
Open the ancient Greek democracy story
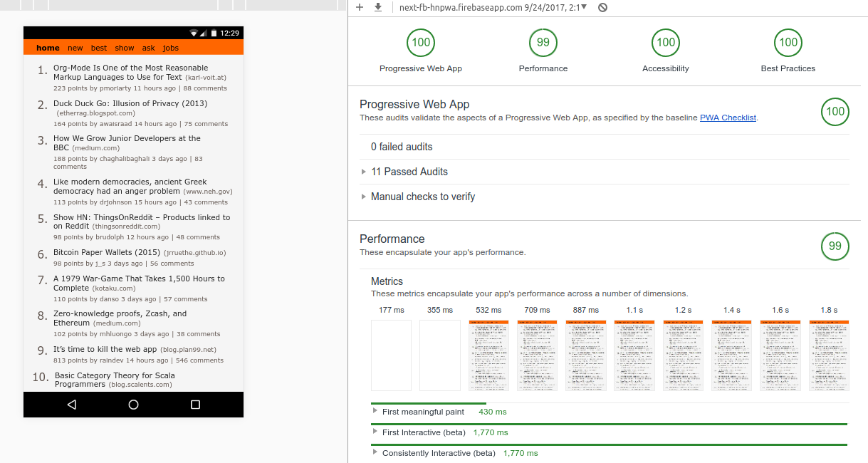[130, 187]
